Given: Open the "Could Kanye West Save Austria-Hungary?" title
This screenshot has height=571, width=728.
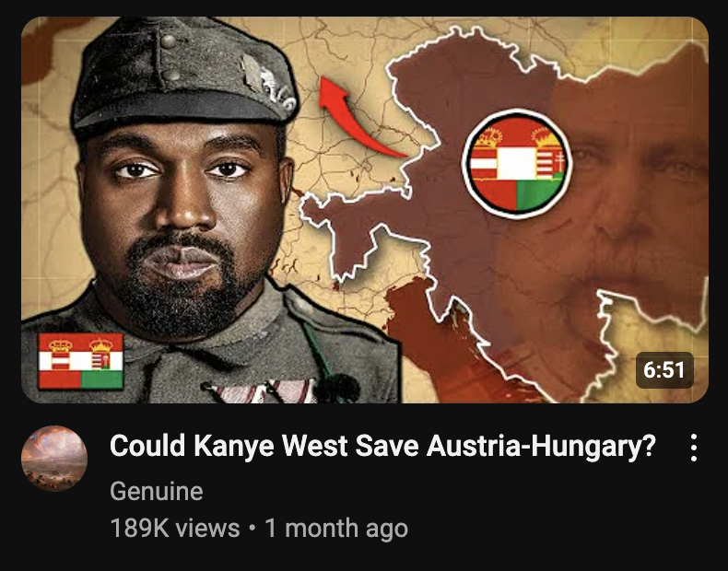Looking at the screenshot, I should tap(382, 447).
